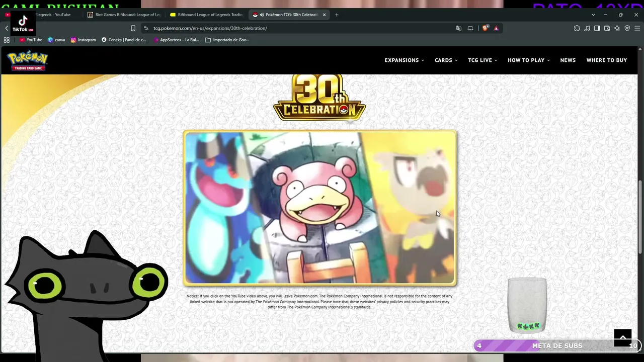This screenshot has height=362, width=644.
Task: Open the browser hamburger menu
Action: coord(637,28)
